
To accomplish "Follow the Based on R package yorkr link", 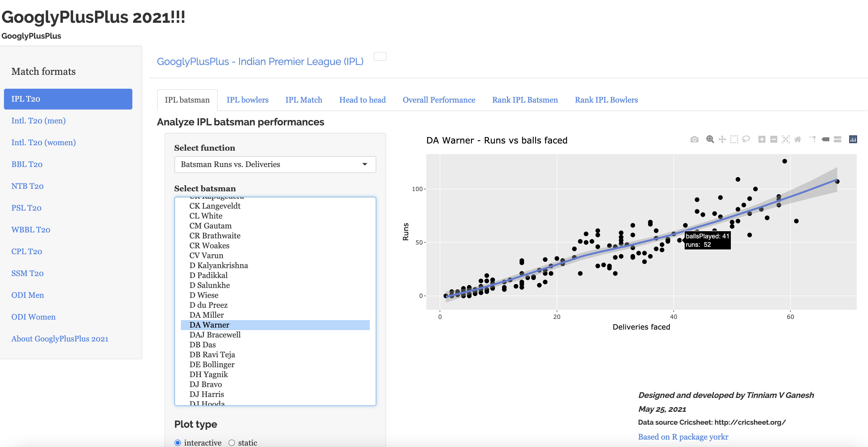I will [x=683, y=437].
